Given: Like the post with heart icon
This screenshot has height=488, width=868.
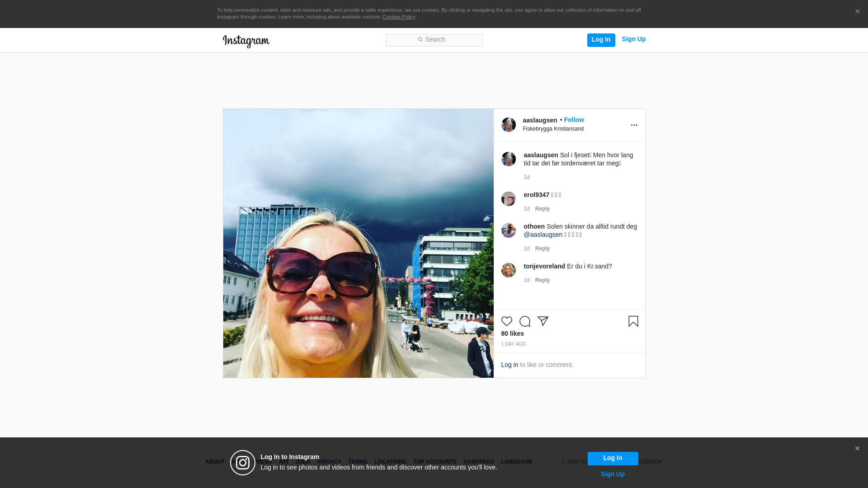Looking at the screenshot, I should point(506,321).
